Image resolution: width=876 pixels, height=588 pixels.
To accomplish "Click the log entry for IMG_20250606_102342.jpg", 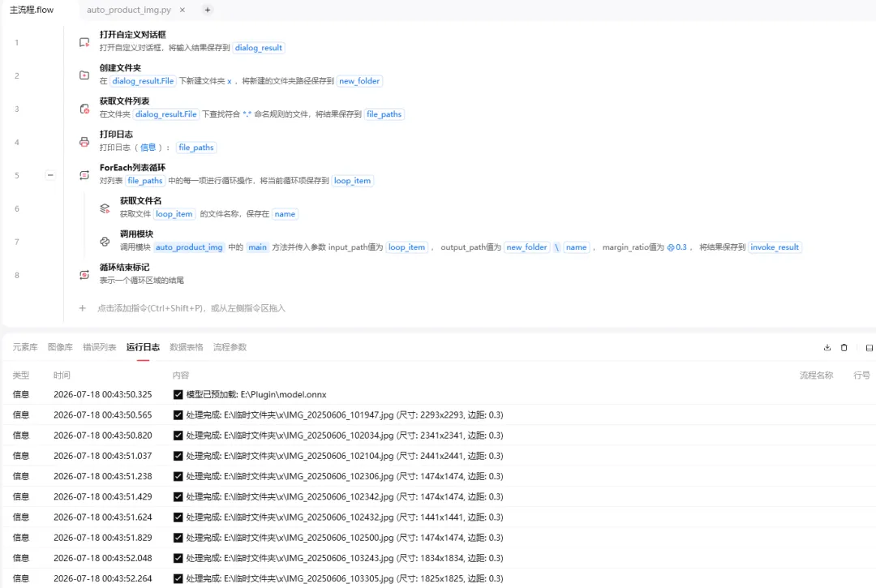I will (438, 497).
